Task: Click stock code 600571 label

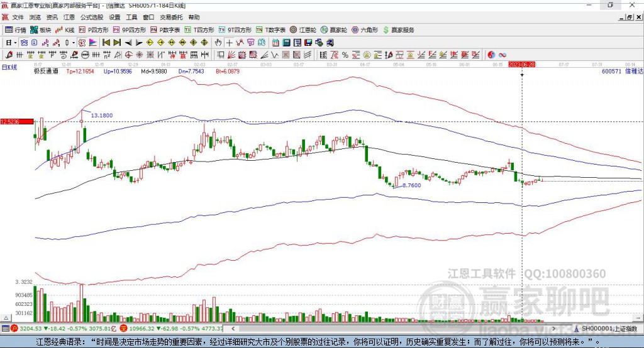Action: [611, 71]
